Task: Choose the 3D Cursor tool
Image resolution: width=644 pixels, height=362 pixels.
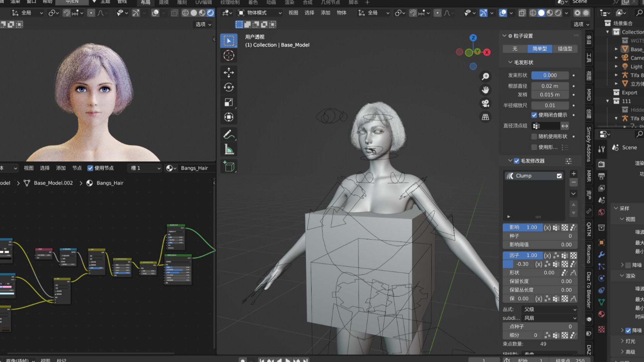Action: [229, 55]
